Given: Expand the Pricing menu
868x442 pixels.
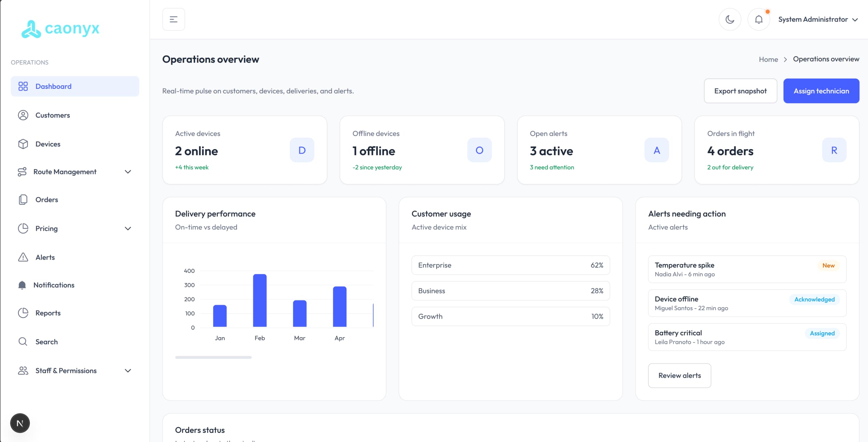Looking at the screenshot, I should point(128,229).
